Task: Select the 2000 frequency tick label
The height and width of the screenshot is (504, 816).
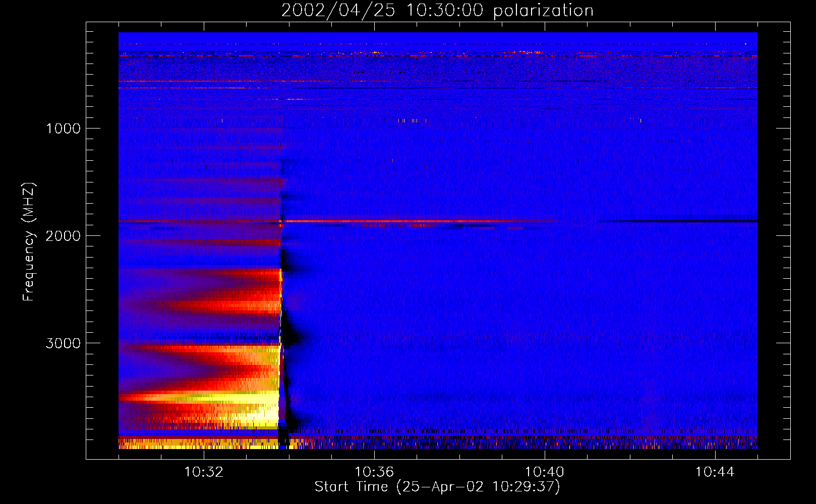Action: (63, 235)
